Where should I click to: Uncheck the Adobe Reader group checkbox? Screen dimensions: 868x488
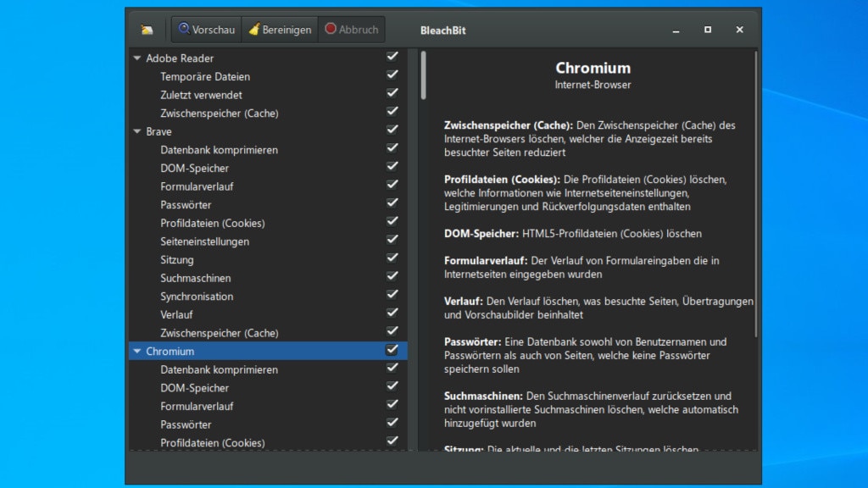[x=392, y=57]
